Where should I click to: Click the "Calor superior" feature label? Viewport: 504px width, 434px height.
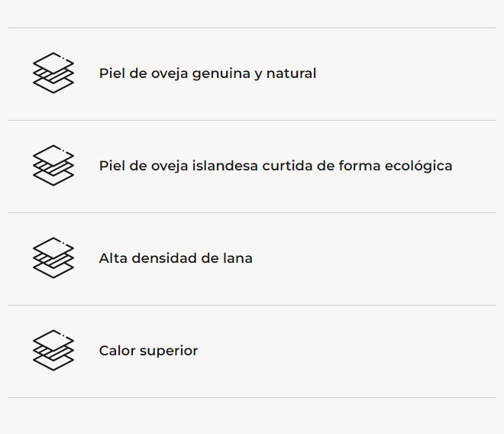coord(148,351)
